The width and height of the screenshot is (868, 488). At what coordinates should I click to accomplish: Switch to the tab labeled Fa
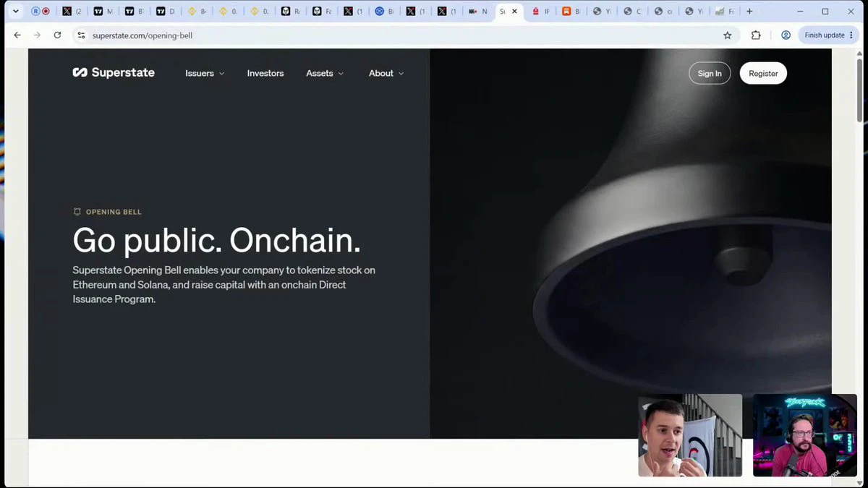click(321, 12)
